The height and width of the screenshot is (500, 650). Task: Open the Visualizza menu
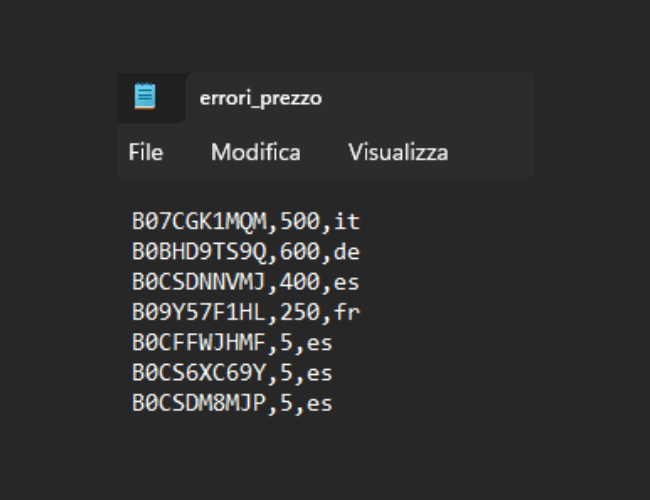(398, 152)
